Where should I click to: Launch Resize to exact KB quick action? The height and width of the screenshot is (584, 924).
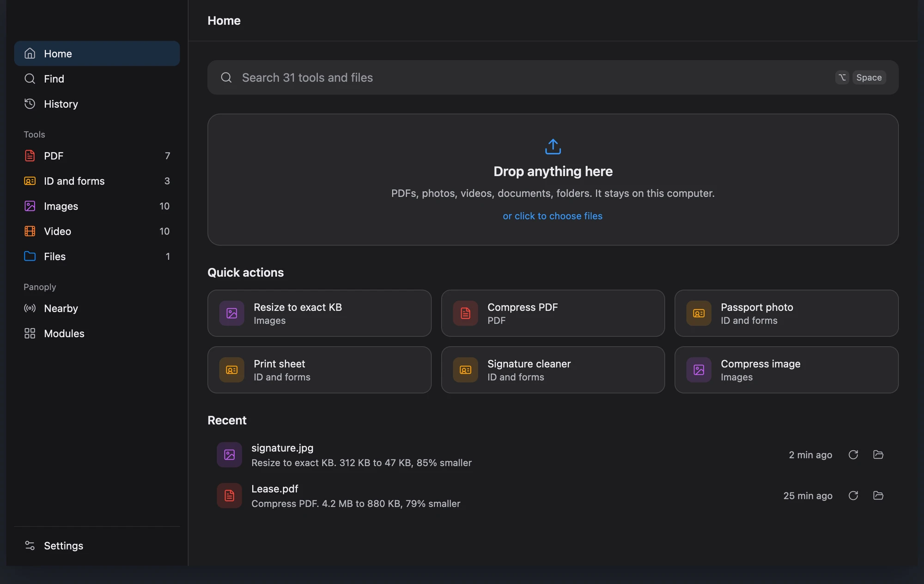(319, 313)
